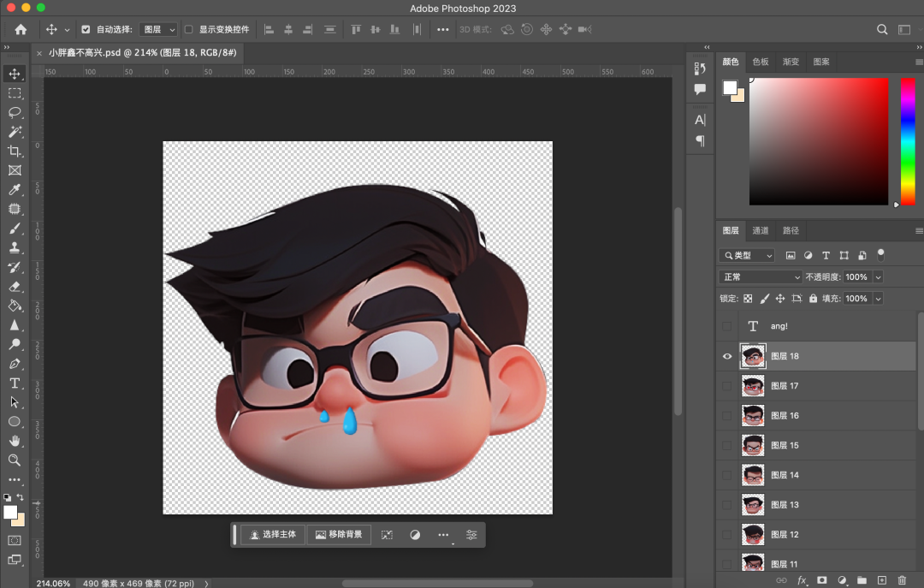Image resolution: width=924 pixels, height=588 pixels.
Task: Open the 不透明度 opacity dropdown arrow
Action: (878, 277)
